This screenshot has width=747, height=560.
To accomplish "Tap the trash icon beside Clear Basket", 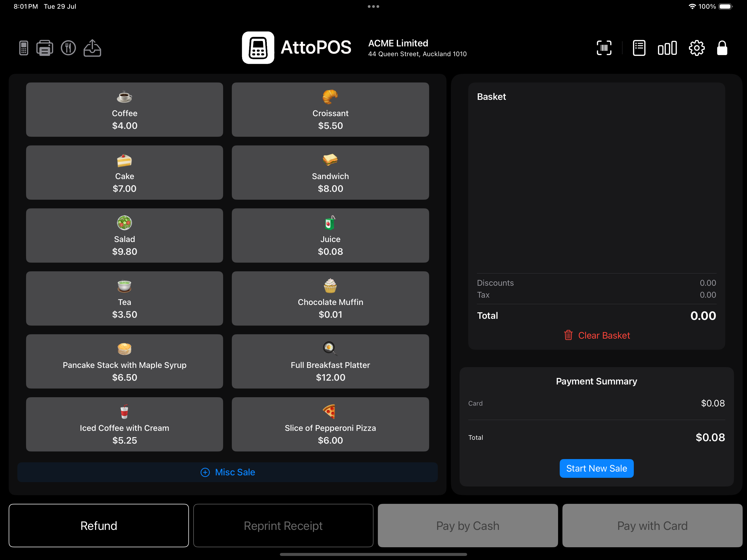I will 568,335.
